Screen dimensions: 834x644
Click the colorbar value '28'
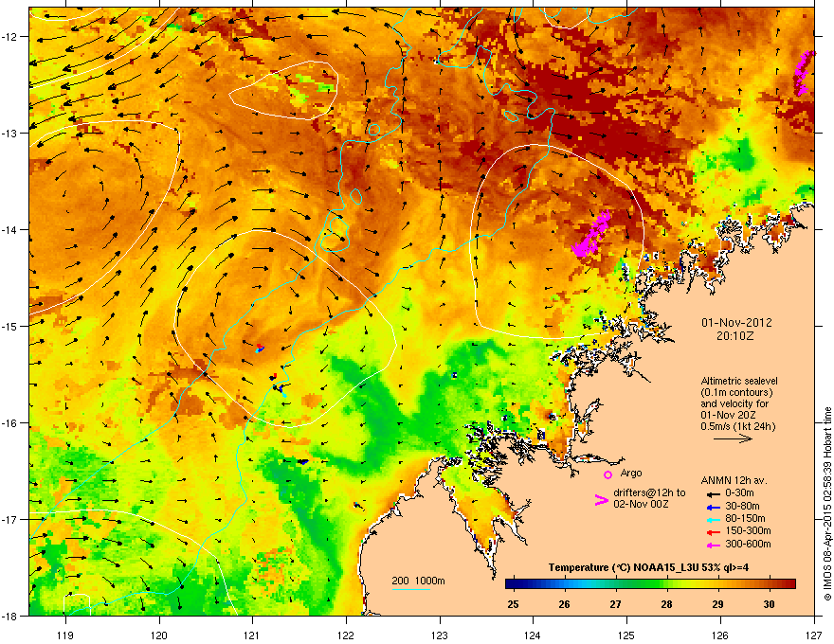point(666,604)
